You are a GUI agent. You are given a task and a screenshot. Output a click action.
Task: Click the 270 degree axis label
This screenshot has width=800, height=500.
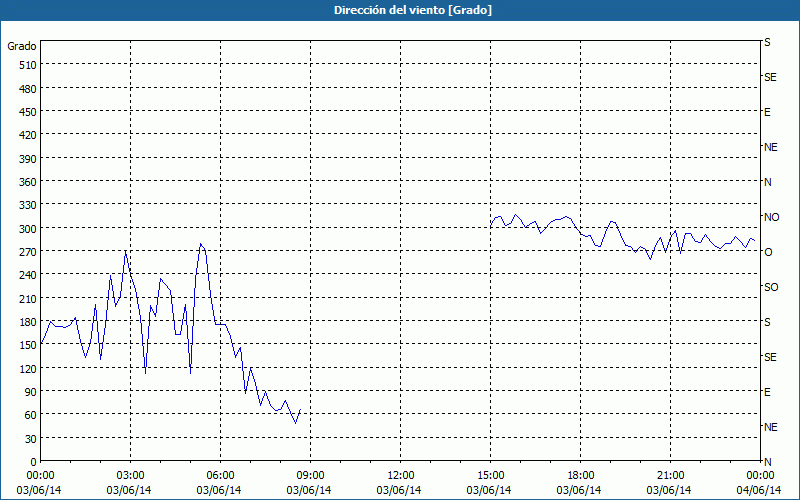[x=28, y=252]
